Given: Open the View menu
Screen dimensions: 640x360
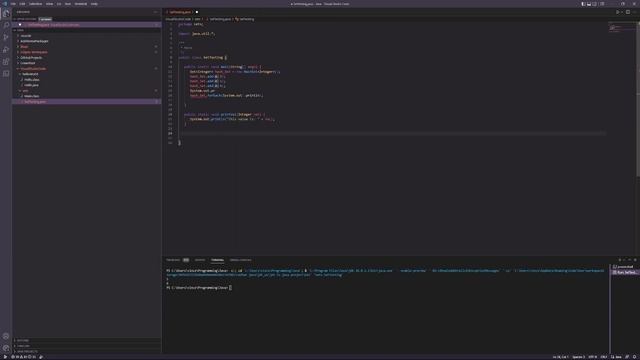Looking at the screenshot, I should pyautogui.click(x=49, y=4).
